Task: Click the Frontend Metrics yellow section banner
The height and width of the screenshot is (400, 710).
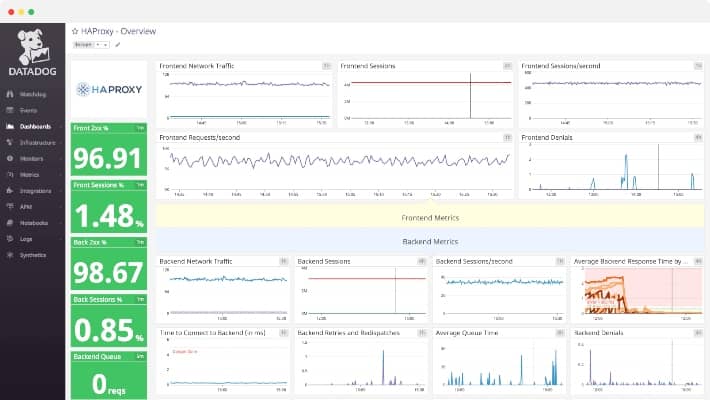Action: pyautogui.click(x=430, y=217)
